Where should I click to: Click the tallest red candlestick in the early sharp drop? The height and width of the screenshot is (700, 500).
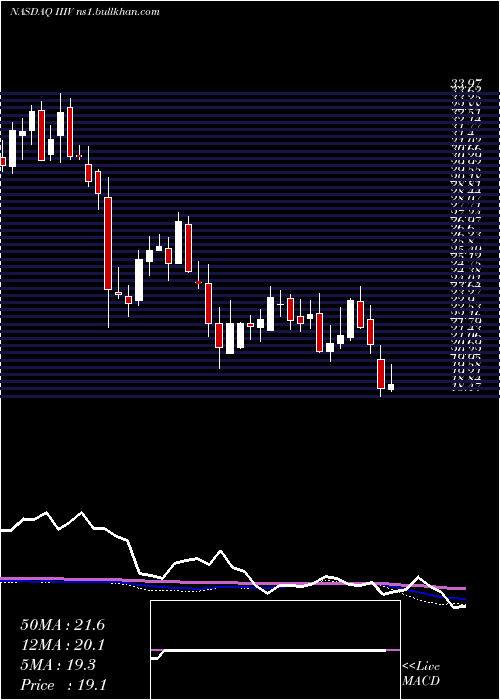click(108, 243)
